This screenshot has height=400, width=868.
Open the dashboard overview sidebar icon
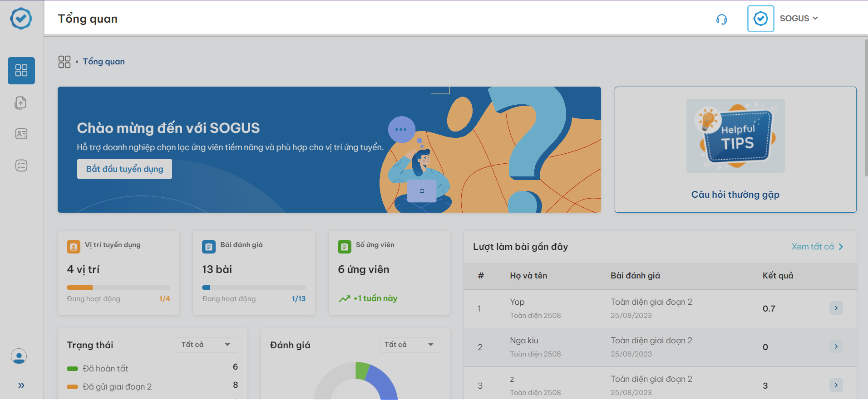(21, 71)
